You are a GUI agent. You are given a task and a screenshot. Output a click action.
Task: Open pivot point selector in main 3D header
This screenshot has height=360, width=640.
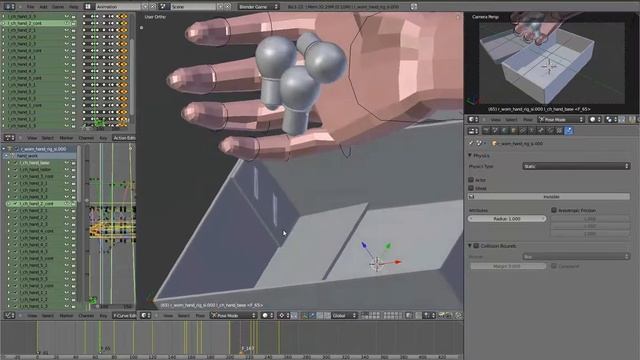(x=283, y=316)
